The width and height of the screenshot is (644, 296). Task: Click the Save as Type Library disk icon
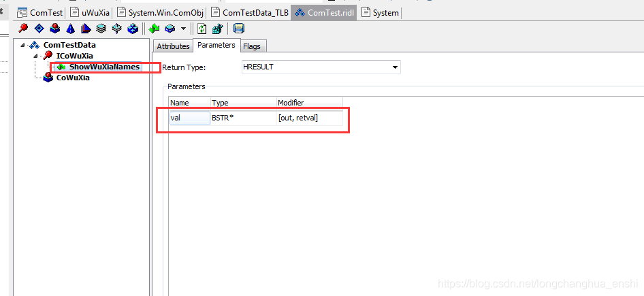[x=239, y=29]
